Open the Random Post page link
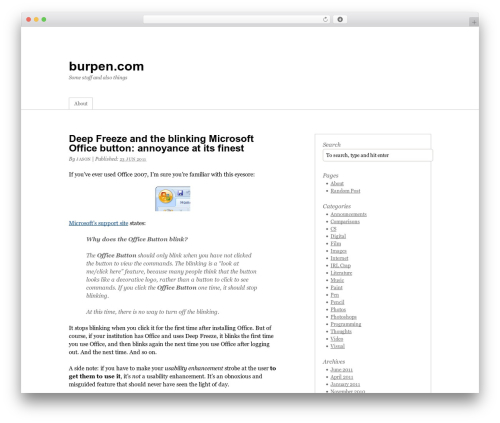Viewport: 500px width, 423px height. click(345, 191)
